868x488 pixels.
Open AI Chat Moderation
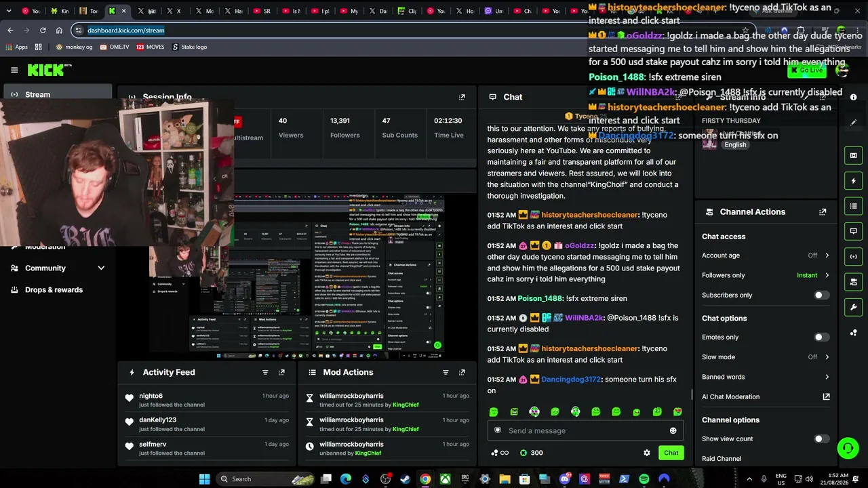point(730,396)
